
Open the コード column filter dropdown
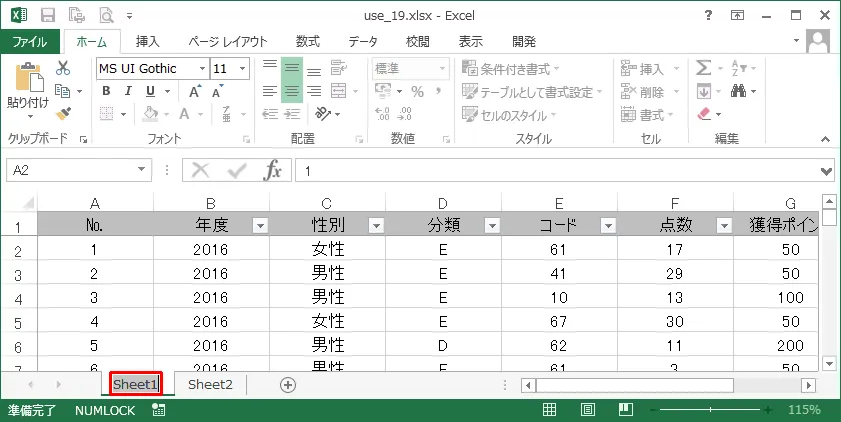point(608,226)
